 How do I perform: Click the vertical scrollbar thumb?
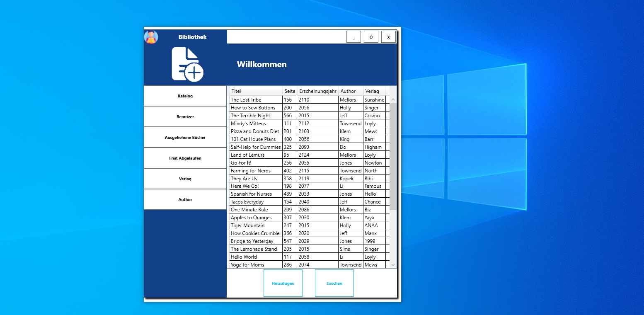point(393,156)
